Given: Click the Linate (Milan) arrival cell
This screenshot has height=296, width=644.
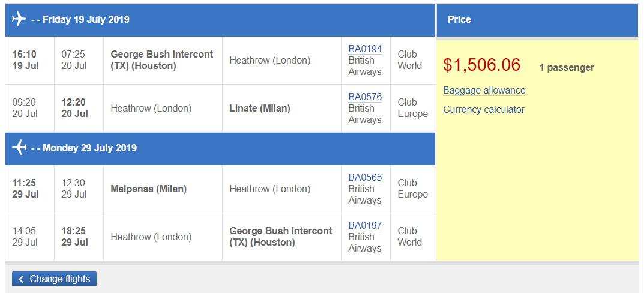Looking at the screenshot, I should tap(260, 109).
